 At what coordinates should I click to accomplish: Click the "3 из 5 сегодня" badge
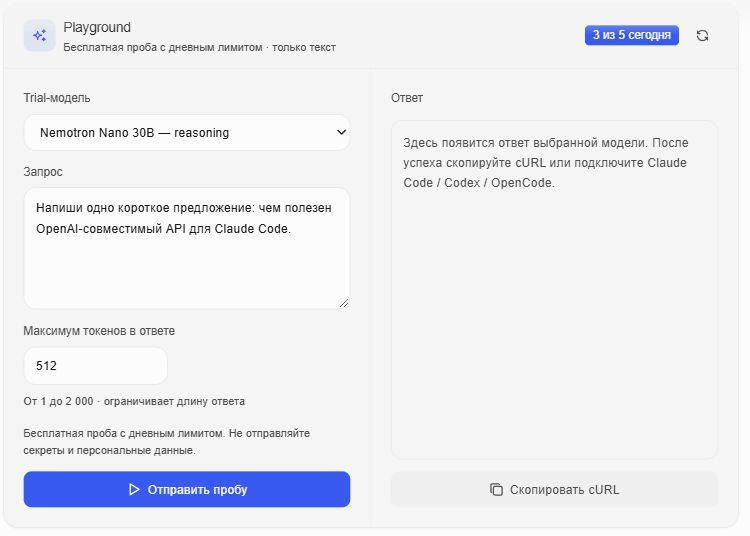[631, 35]
